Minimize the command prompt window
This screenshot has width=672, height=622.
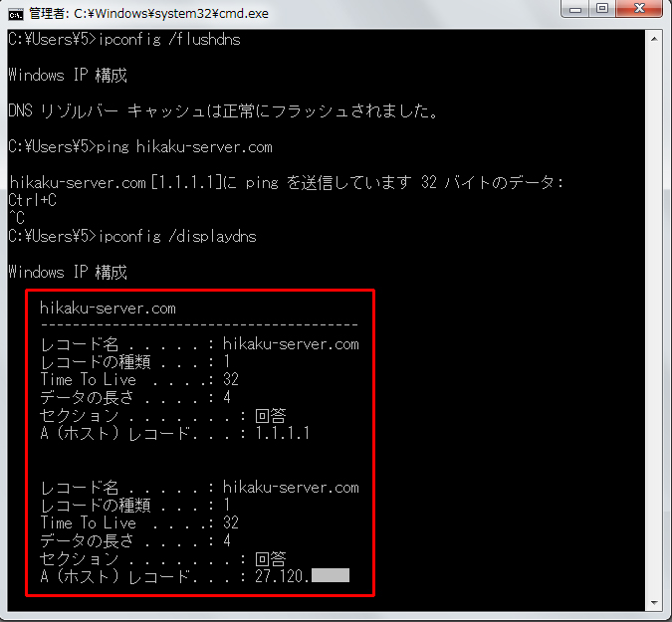click(579, 11)
